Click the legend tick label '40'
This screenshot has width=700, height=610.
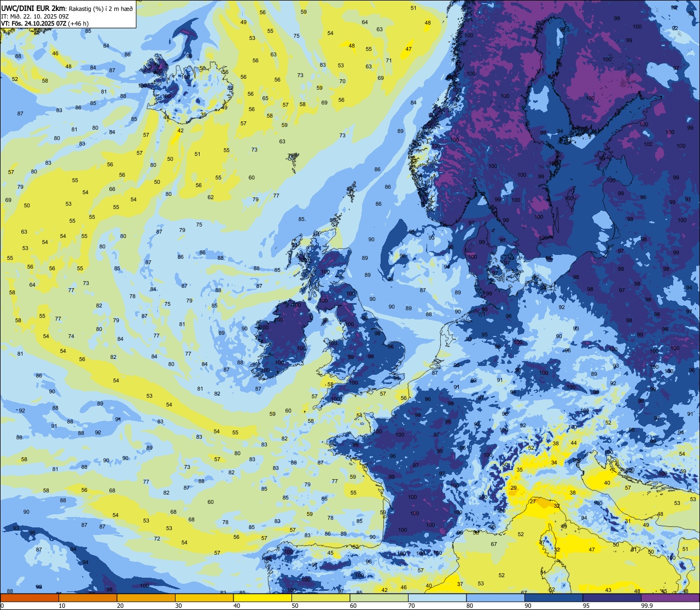pos(236,606)
